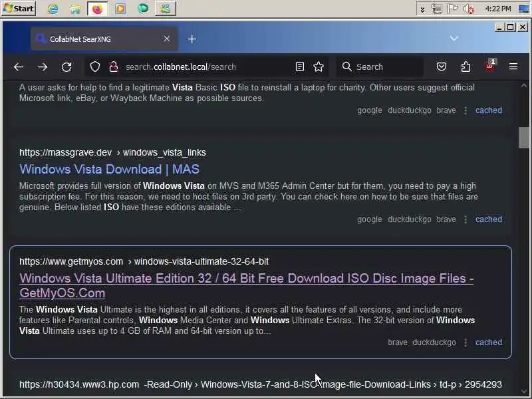Open cached link for massgrave.dev result
532x399 pixels.
(x=489, y=219)
